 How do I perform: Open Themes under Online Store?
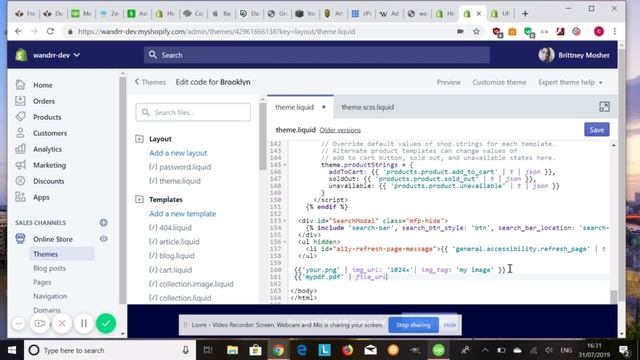pos(45,254)
